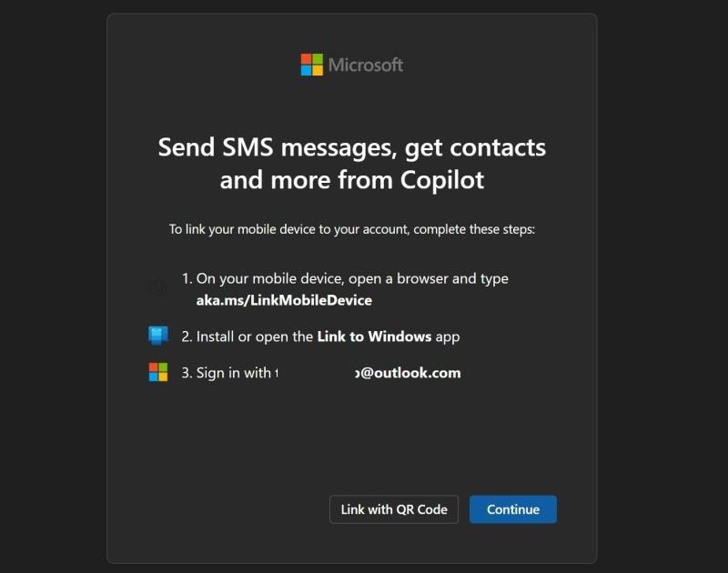Click the Link to Windows app icon
The width and height of the screenshot is (728, 573).
(158, 336)
